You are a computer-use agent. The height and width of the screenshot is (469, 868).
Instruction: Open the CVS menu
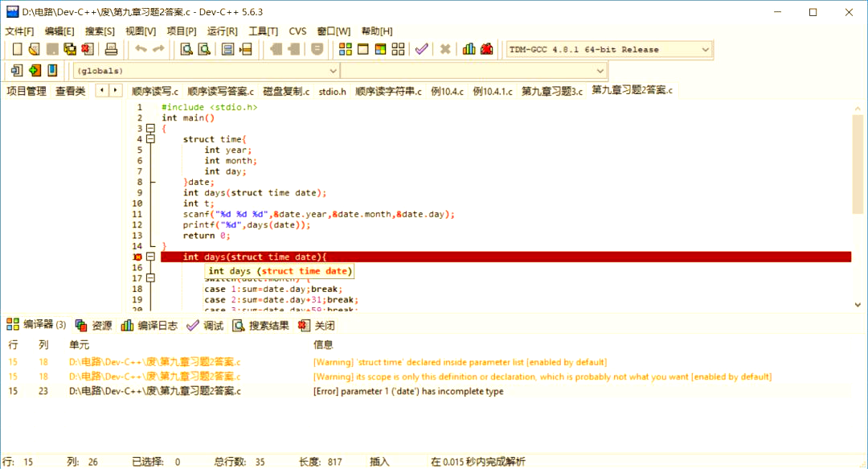click(297, 31)
